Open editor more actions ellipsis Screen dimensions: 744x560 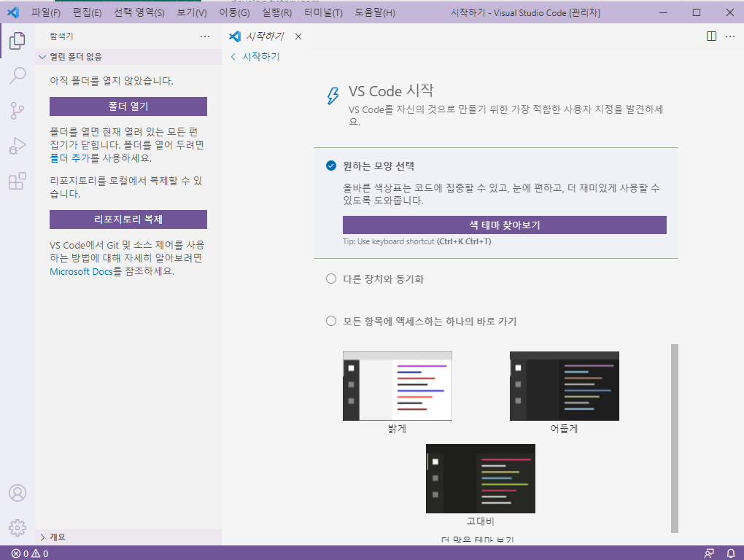730,36
